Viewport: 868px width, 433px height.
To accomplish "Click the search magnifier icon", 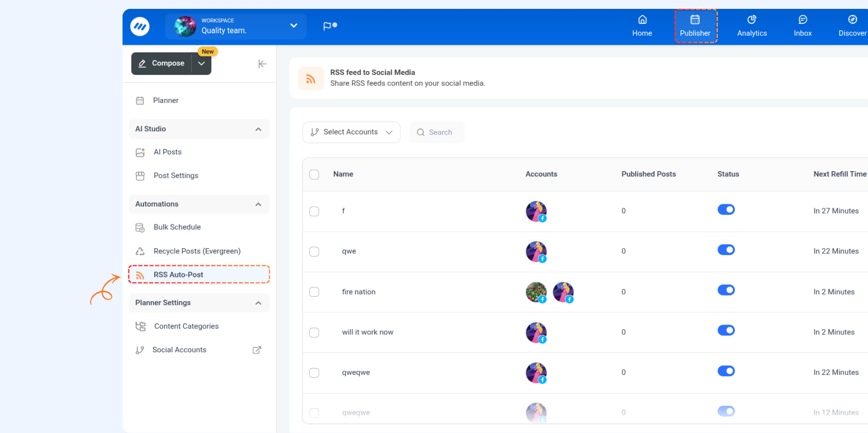I will (x=420, y=132).
